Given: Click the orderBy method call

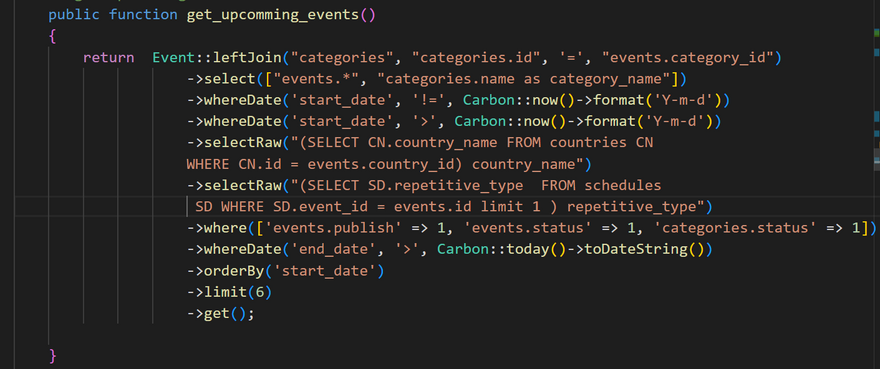Looking at the screenshot, I should pos(234,271).
